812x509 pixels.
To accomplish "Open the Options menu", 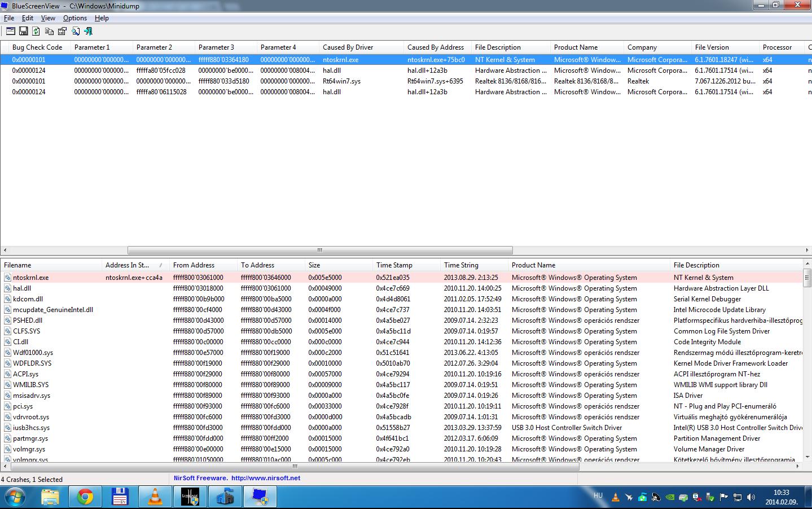I will [x=75, y=18].
